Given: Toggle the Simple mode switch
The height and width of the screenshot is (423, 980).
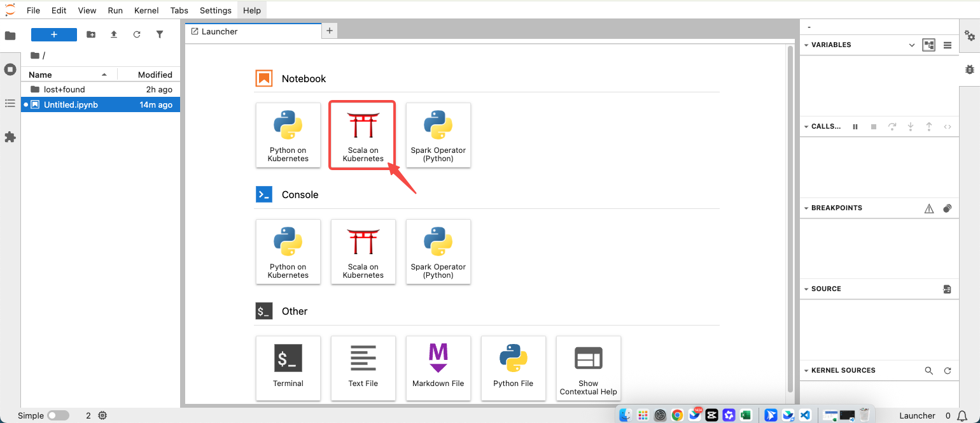Looking at the screenshot, I should click(58, 415).
